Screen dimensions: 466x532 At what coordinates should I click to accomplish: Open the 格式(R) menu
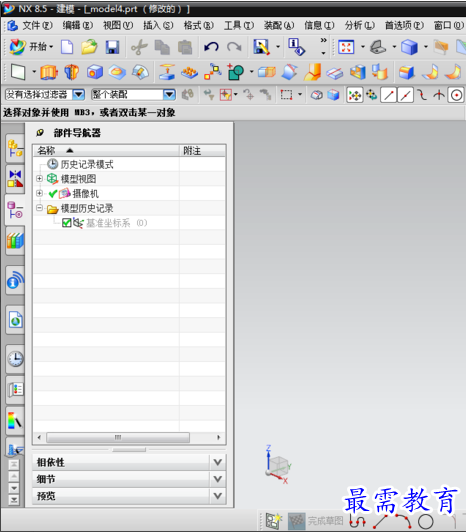point(199,25)
